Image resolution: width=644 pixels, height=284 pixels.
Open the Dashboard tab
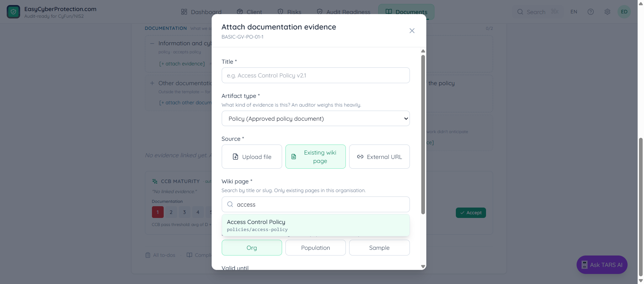click(201, 12)
